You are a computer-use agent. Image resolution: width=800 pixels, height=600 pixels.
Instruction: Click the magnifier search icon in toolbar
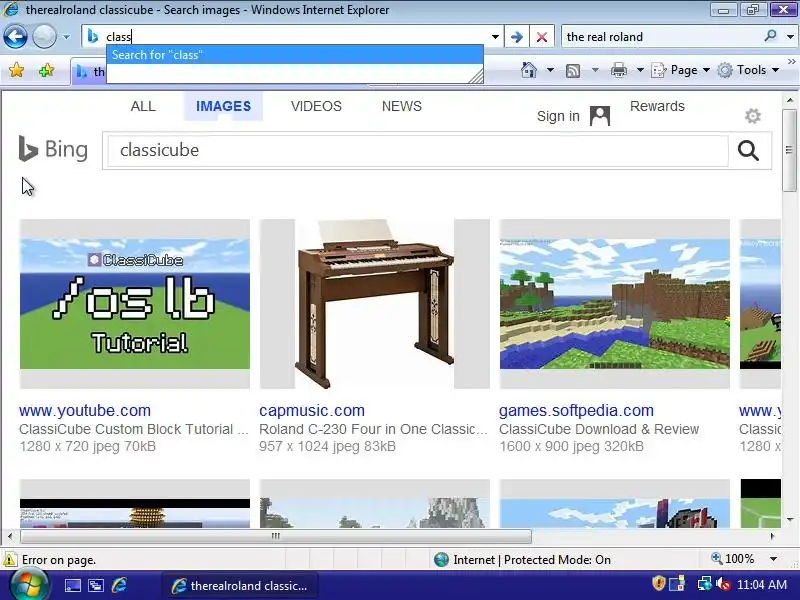tap(770, 36)
